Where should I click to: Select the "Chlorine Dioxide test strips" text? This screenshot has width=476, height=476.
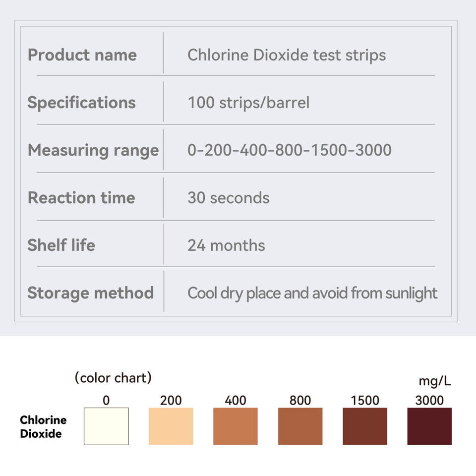click(x=287, y=55)
